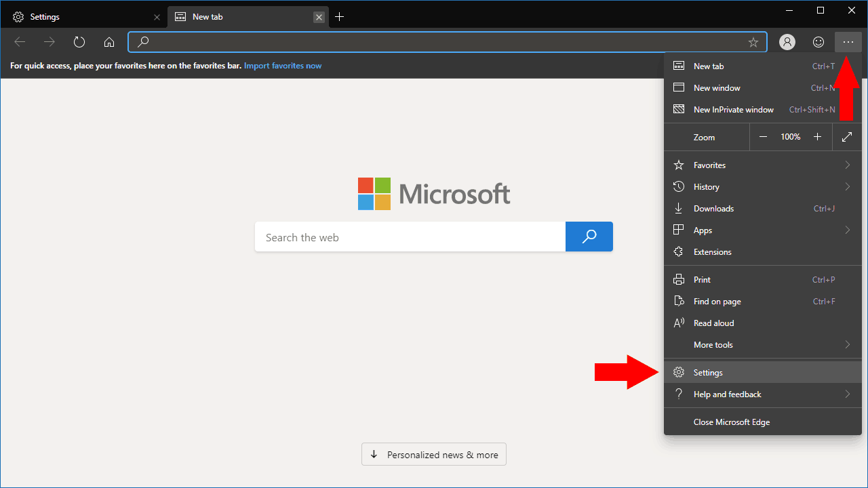Click the browser back arrow
Screen dimensions: 868x488
point(20,42)
